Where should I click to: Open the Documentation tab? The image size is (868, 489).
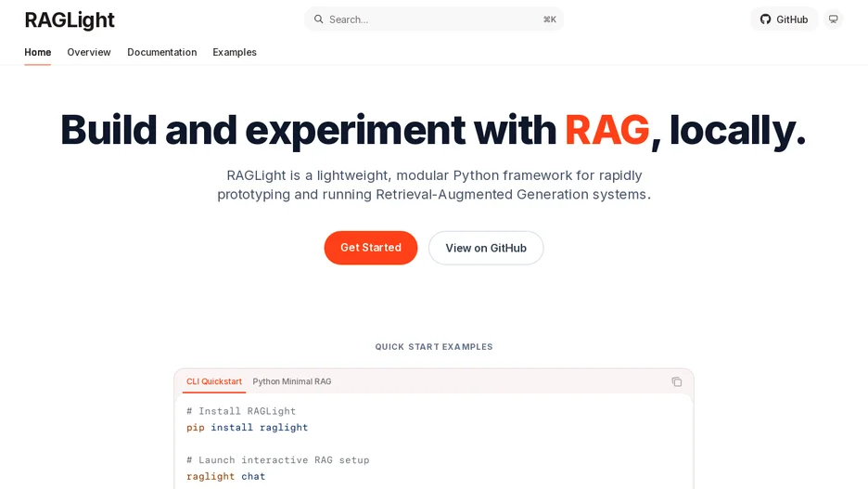(x=162, y=52)
